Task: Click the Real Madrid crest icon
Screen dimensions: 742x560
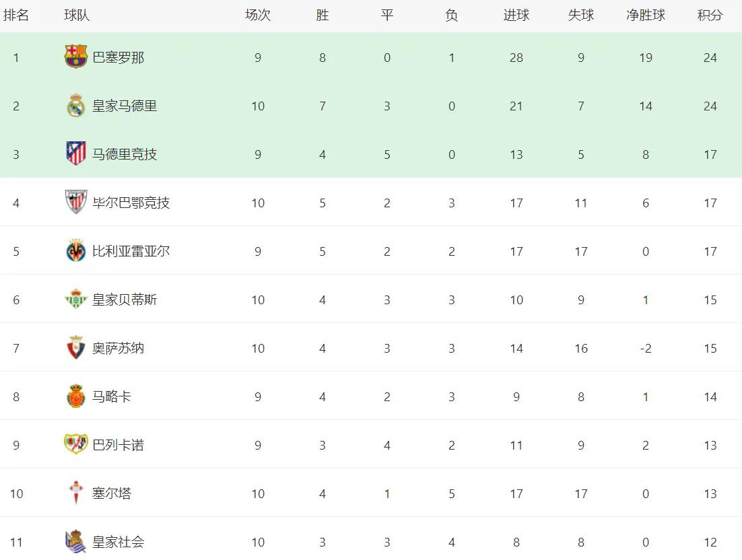Action: 75,106
